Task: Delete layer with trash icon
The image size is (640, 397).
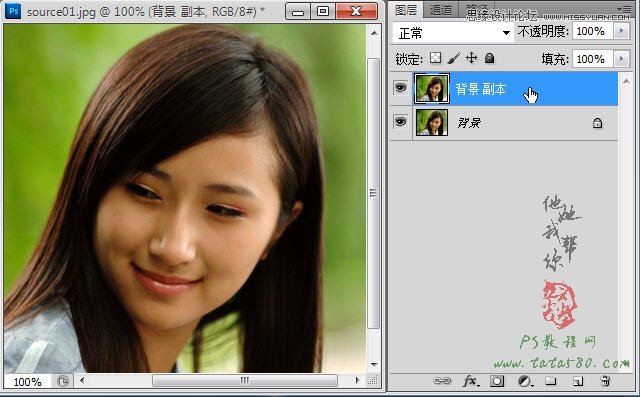Action: 605,381
